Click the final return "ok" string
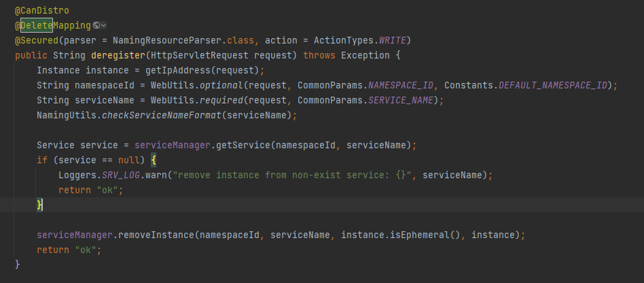 click(86, 250)
